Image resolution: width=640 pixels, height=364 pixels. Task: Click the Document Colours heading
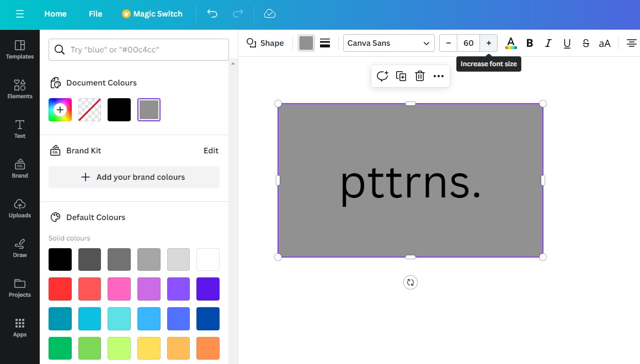pos(101,83)
